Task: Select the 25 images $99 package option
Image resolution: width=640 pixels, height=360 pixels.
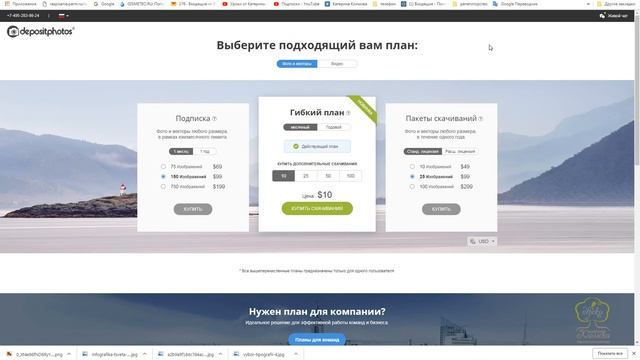Action: (412, 176)
